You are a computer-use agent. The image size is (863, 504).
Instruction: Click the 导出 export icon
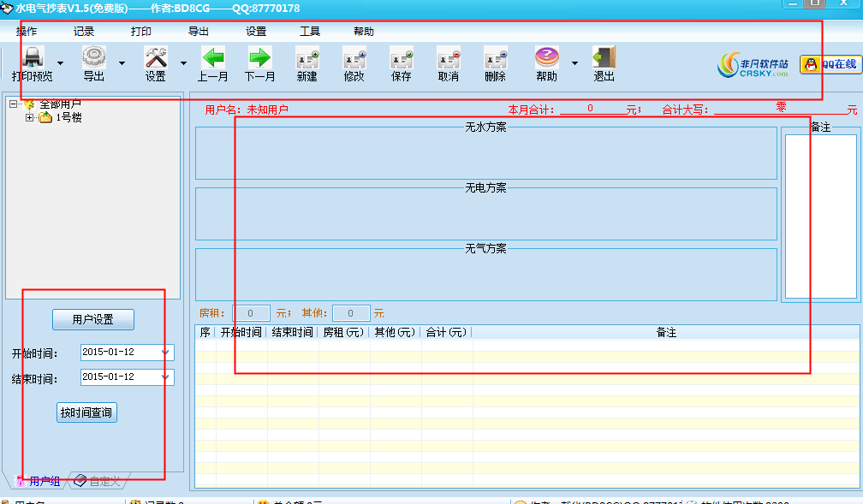(x=93, y=59)
